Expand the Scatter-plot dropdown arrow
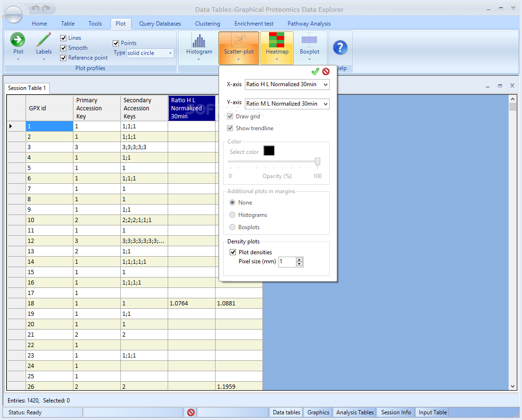Image resolution: width=522 pixels, height=420 pixels. click(x=238, y=60)
